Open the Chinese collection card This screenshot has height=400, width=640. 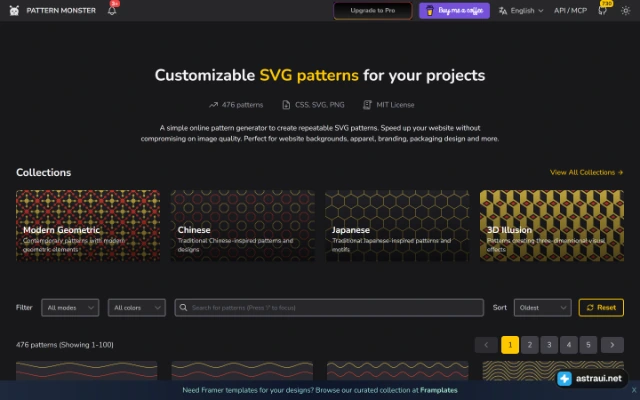coord(242,226)
